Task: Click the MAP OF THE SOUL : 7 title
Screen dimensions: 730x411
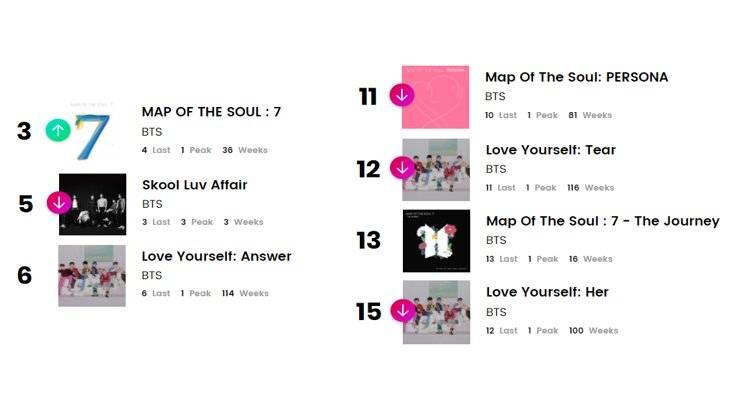Action: 211,112
